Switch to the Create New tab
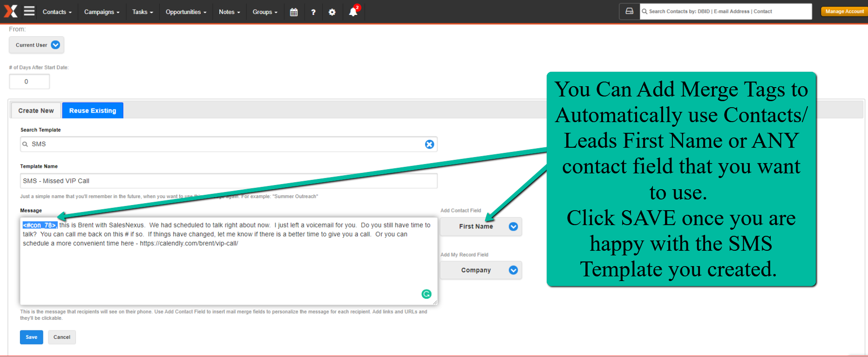 (36, 110)
